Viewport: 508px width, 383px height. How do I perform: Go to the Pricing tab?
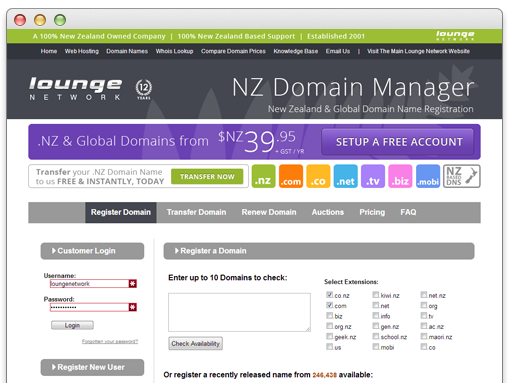click(x=372, y=212)
